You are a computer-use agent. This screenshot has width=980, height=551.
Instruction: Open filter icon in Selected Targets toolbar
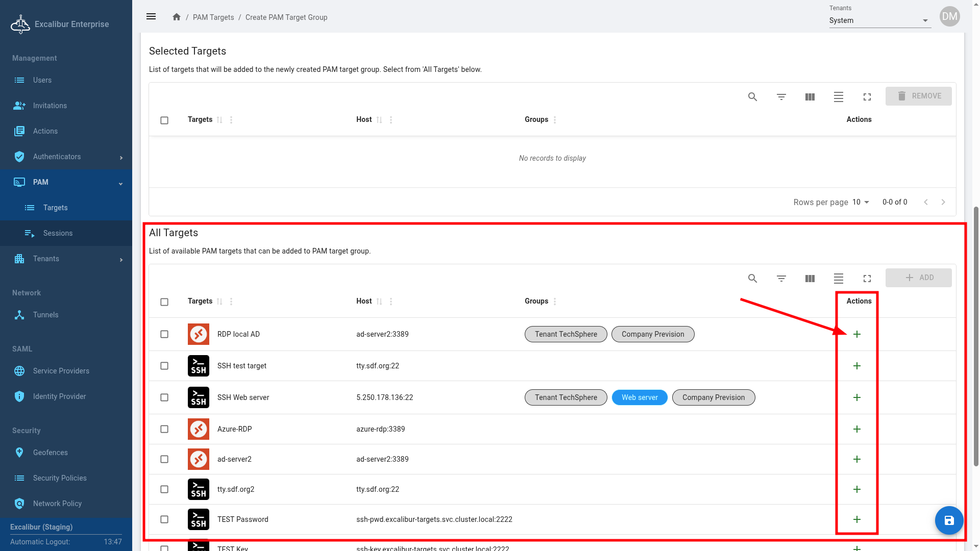pos(781,97)
